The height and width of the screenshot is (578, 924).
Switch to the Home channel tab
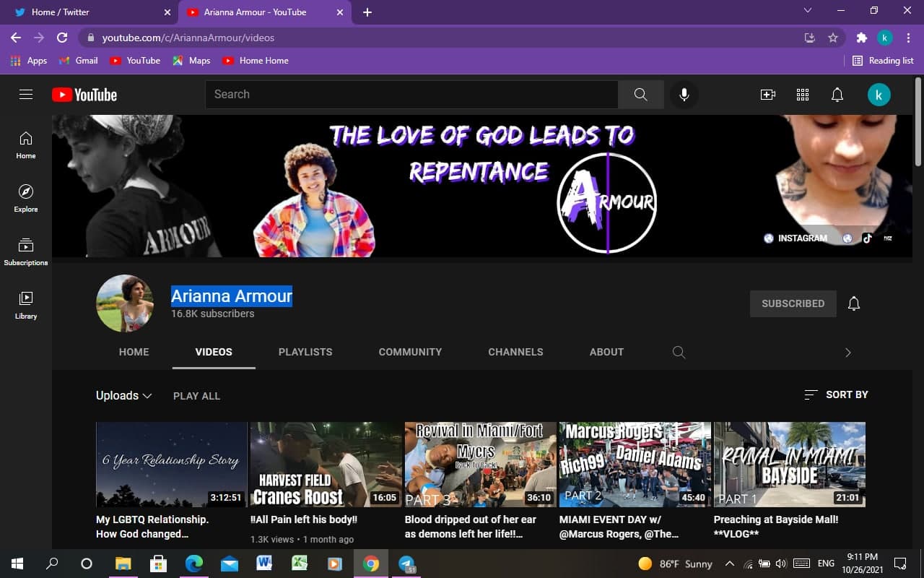pyautogui.click(x=134, y=352)
